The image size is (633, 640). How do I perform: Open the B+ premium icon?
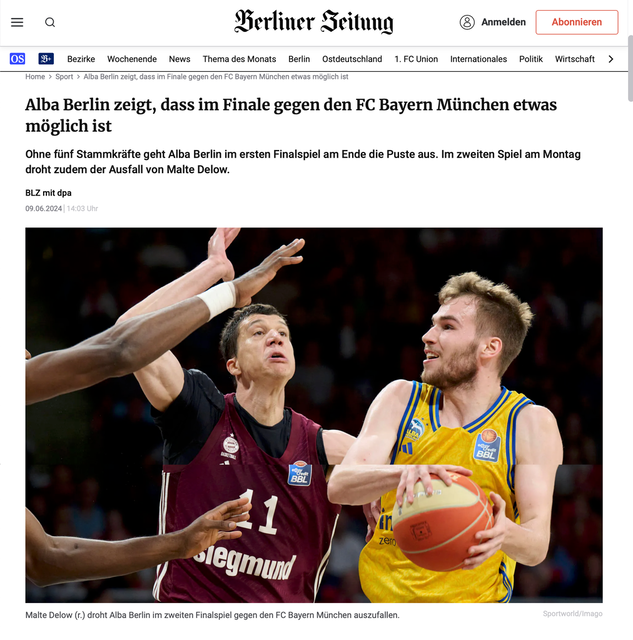[x=46, y=59]
